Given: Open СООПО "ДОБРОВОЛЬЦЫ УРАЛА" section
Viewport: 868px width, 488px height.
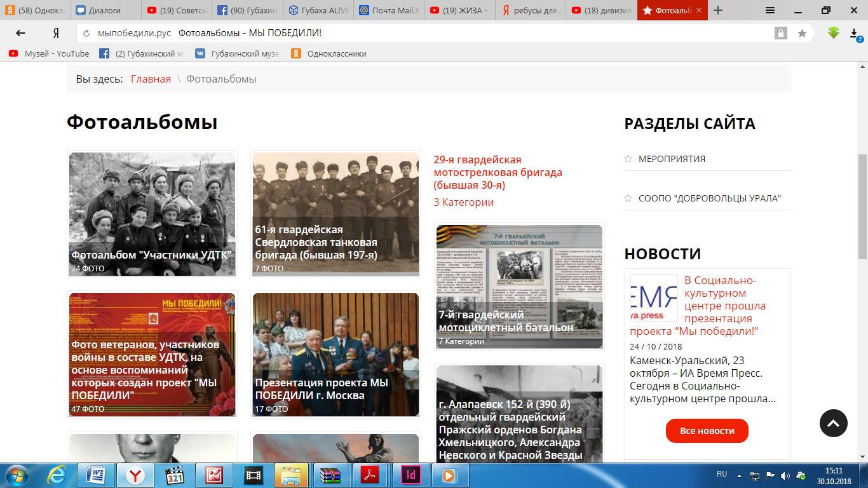Looking at the screenshot, I should click(710, 198).
